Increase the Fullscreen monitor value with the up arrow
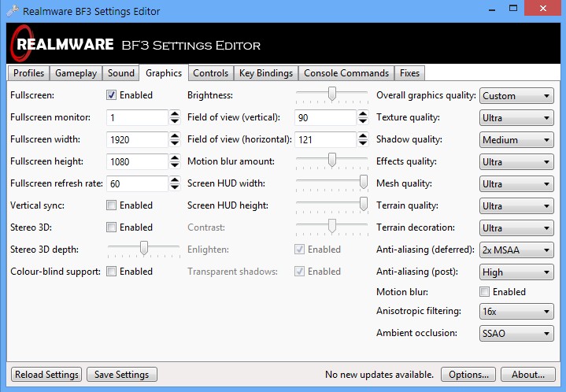The image size is (566, 392). coord(174,113)
